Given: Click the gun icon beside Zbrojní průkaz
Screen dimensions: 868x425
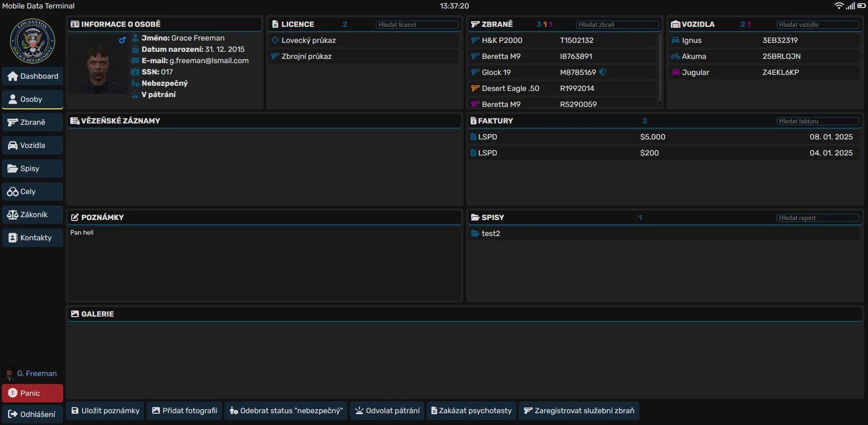Looking at the screenshot, I should (x=275, y=56).
